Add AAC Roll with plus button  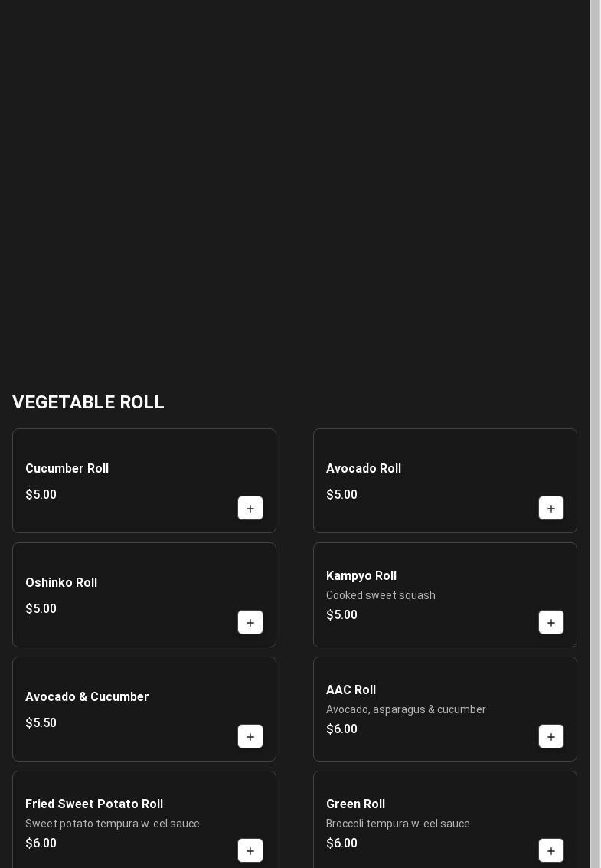coord(551,737)
